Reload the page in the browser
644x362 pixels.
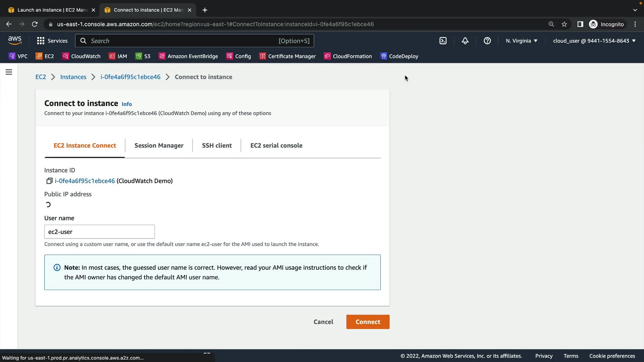(35, 24)
